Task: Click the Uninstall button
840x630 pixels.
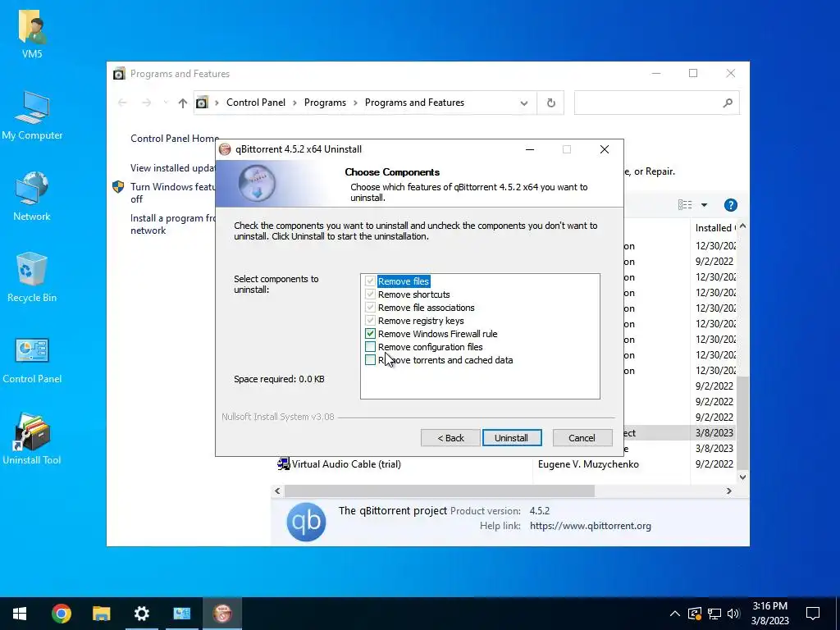Action: point(512,438)
